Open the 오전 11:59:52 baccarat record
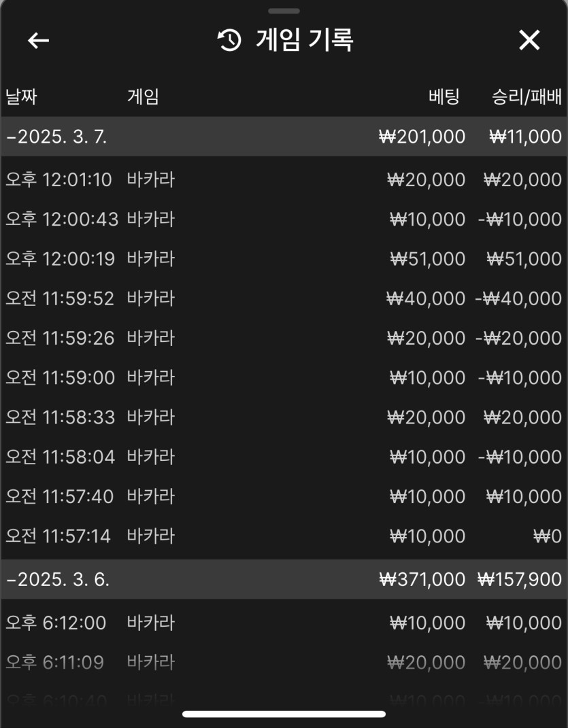The image size is (568, 728). tap(283, 298)
